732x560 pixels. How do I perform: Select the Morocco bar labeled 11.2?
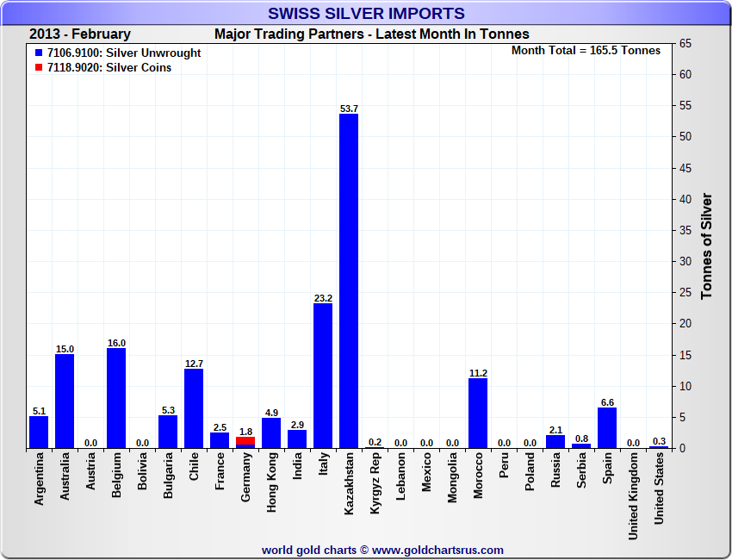click(478, 413)
